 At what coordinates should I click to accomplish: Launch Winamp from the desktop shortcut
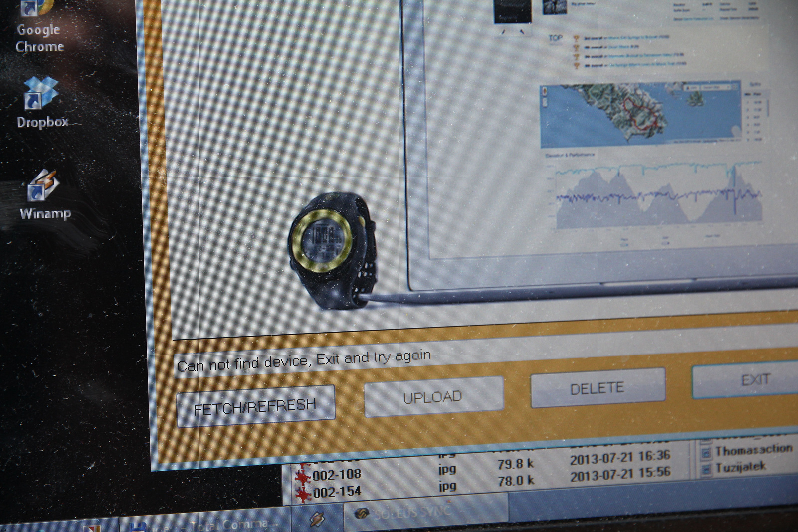tap(44, 195)
